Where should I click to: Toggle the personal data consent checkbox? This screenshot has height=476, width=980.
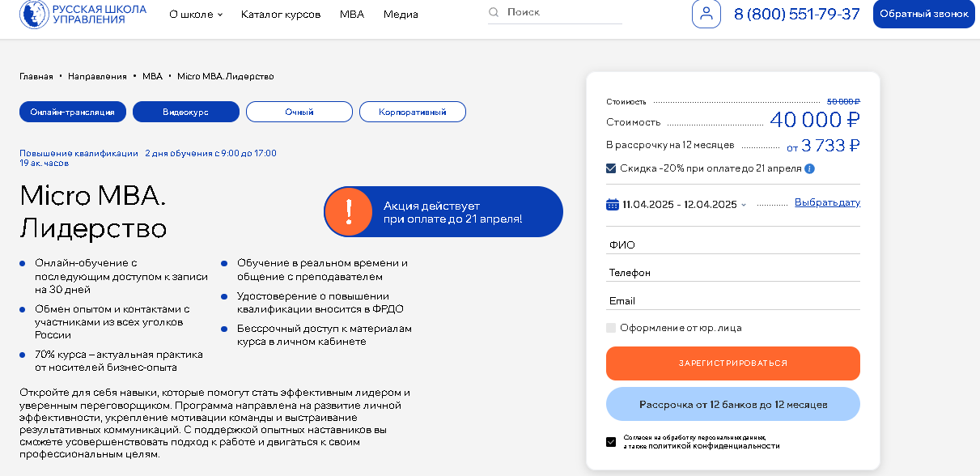pos(611,442)
